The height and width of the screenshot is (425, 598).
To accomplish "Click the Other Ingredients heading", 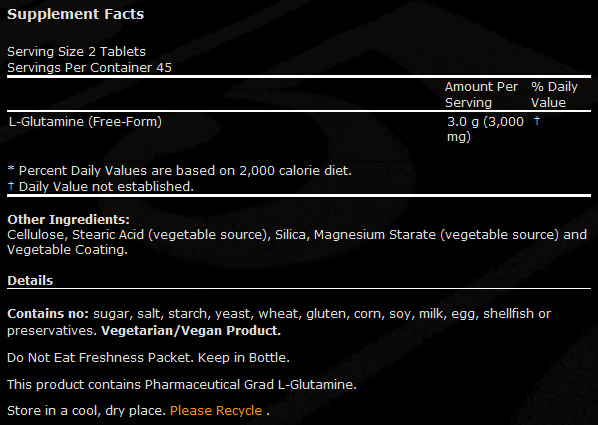I will 68,219.
